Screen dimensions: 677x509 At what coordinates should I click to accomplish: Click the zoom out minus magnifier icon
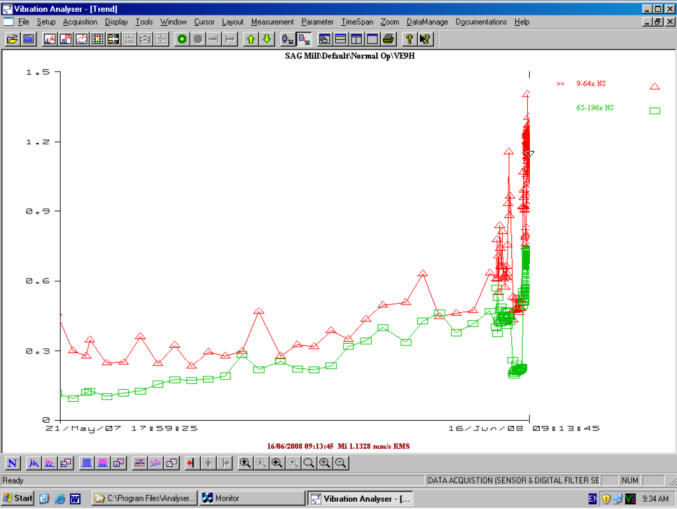341,463
